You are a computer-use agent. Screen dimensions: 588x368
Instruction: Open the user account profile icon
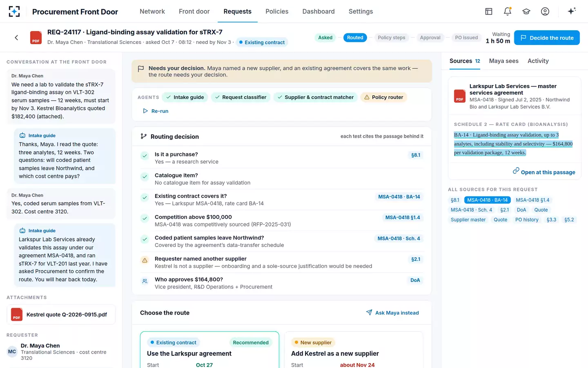coord(545,11)
